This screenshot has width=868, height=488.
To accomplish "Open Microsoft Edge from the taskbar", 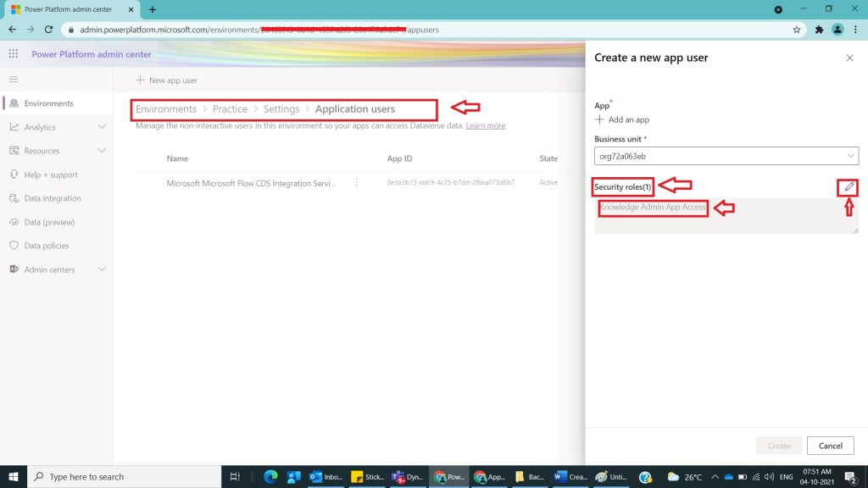I will pos(270,477).
